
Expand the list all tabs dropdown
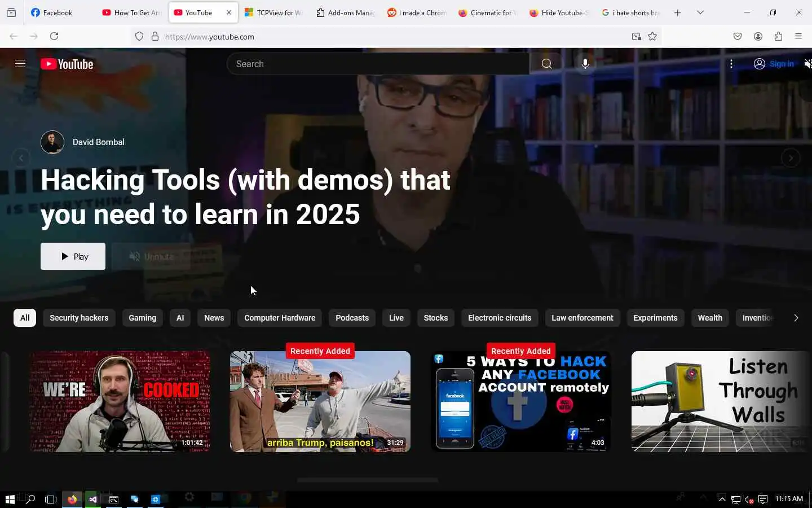click(700, 12)
